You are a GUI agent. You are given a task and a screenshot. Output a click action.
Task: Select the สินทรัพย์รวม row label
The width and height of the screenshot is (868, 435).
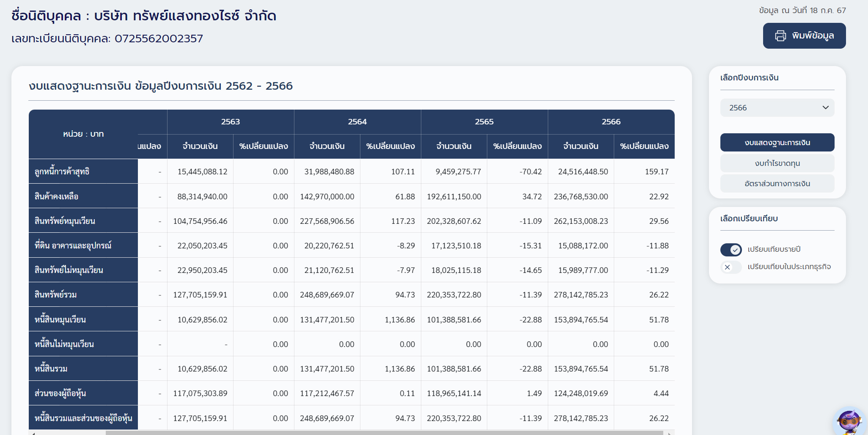point(83,295)
